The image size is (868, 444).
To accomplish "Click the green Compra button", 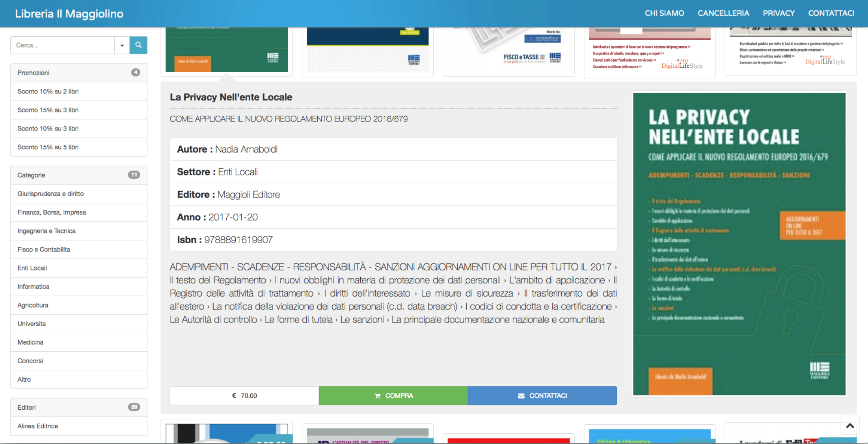I will [393, 395].
